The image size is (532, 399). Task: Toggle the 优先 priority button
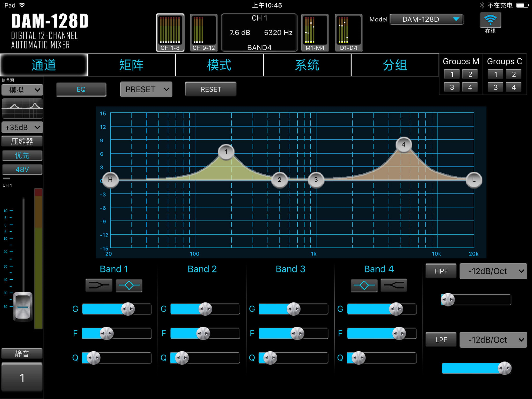pos(22,155)
